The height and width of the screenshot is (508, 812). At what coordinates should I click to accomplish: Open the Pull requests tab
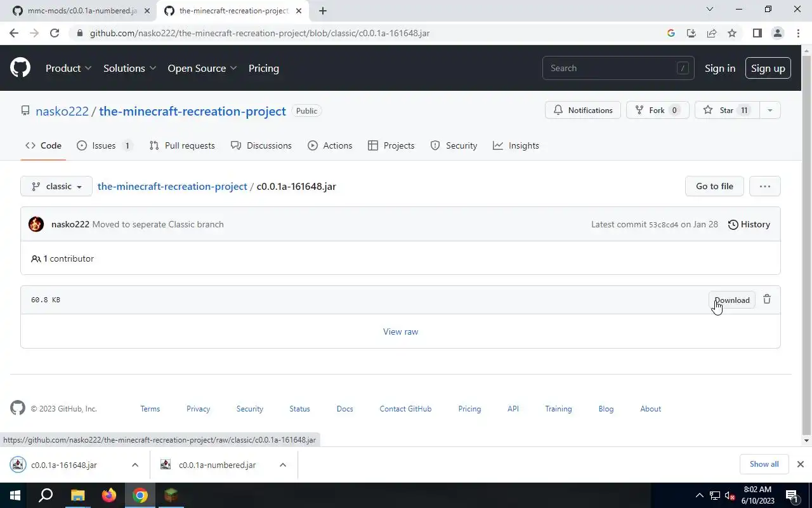click(x=182, y=145)
